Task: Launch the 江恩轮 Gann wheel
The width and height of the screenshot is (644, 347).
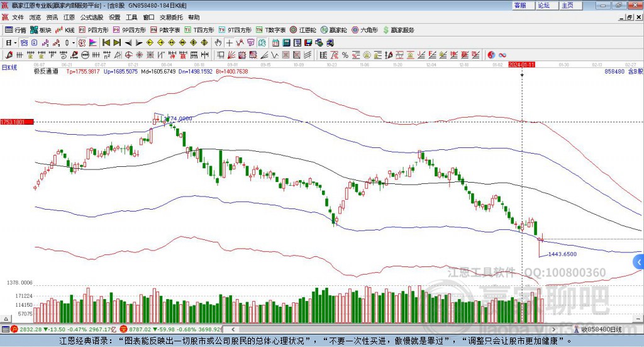Action: tap(303, 30)
